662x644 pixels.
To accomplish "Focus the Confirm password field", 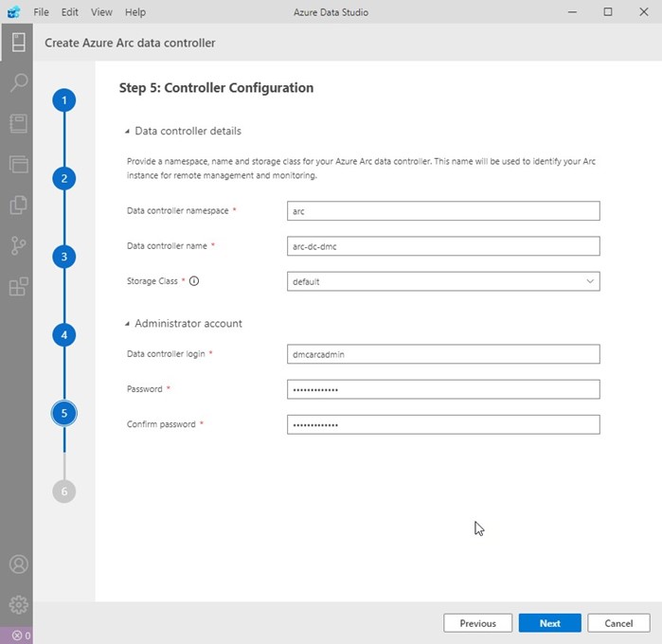I will click(443, 424).
